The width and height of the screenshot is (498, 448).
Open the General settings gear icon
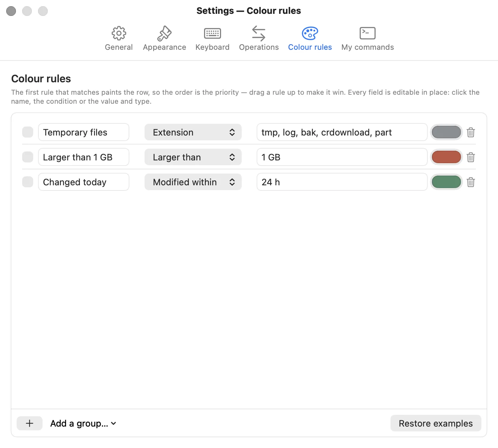[x=119, y=34]
